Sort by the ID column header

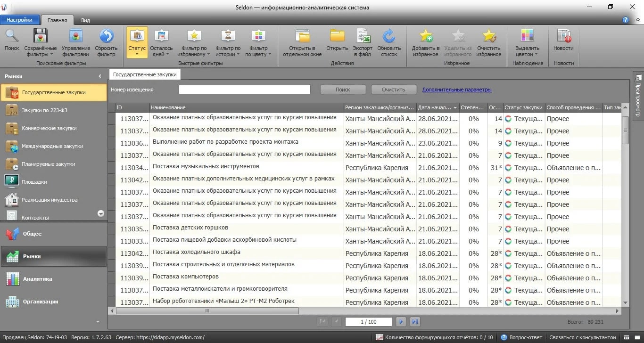(132, 107)
